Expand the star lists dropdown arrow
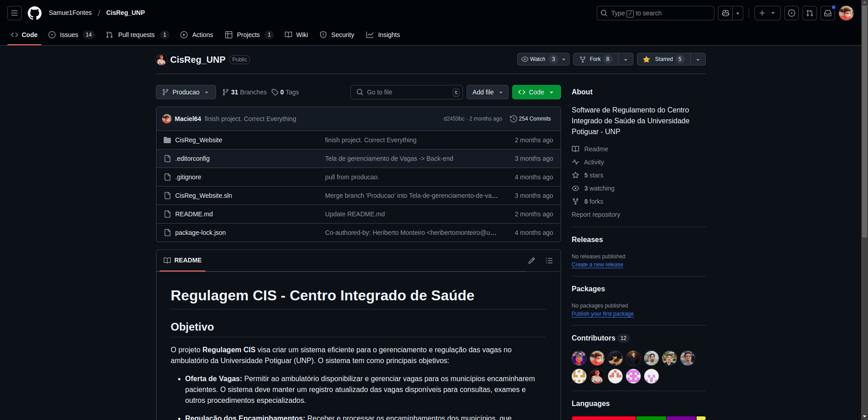The height and width of the screenshot is (420, 868). (698, 59)
